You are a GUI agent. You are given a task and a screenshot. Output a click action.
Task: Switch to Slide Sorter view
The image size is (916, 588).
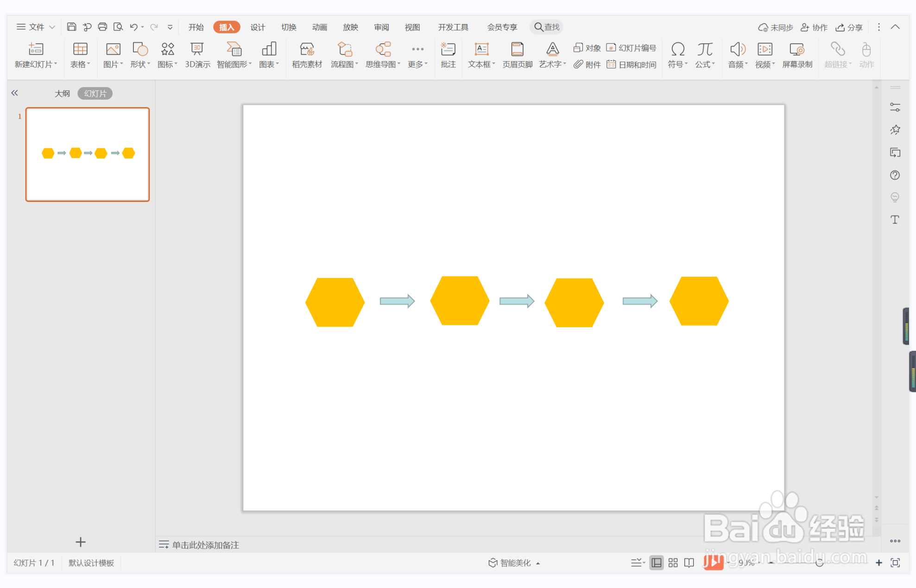673,563
